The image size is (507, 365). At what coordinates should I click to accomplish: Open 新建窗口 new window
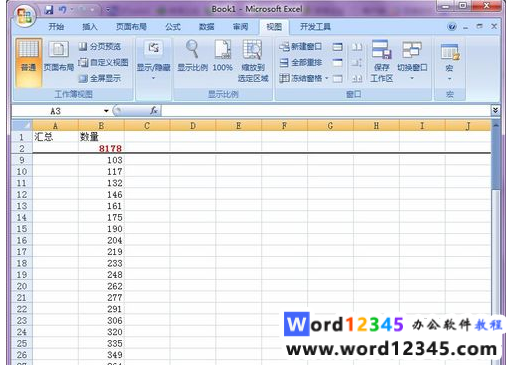tap(301, 47)
